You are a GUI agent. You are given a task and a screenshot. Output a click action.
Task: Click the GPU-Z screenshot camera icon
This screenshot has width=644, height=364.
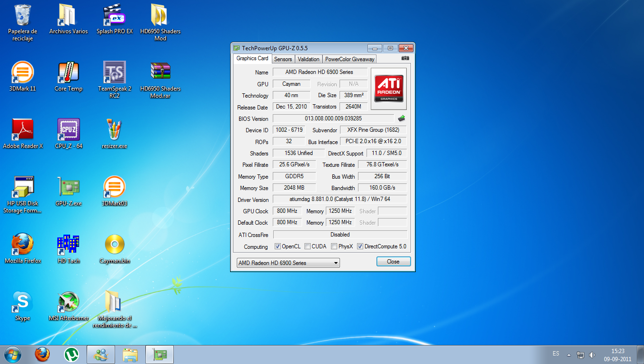pos(405,58)
